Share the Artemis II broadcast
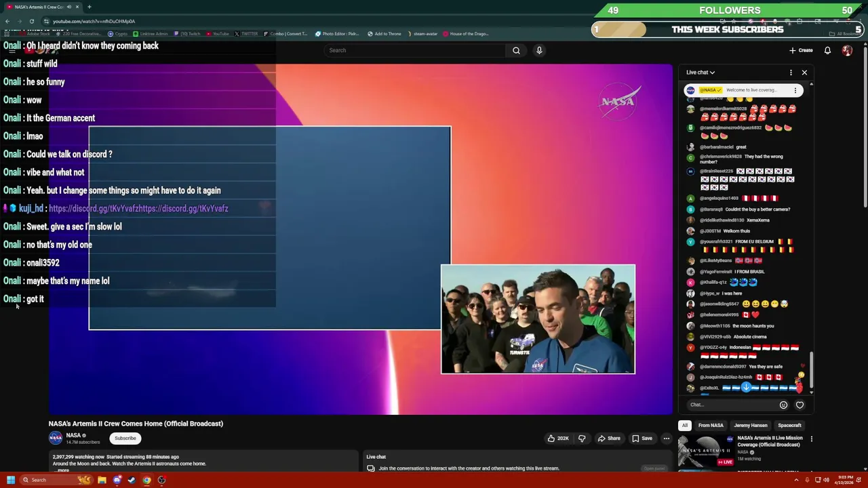The width and height of the screenshot is (868, 488). point(609,439)
